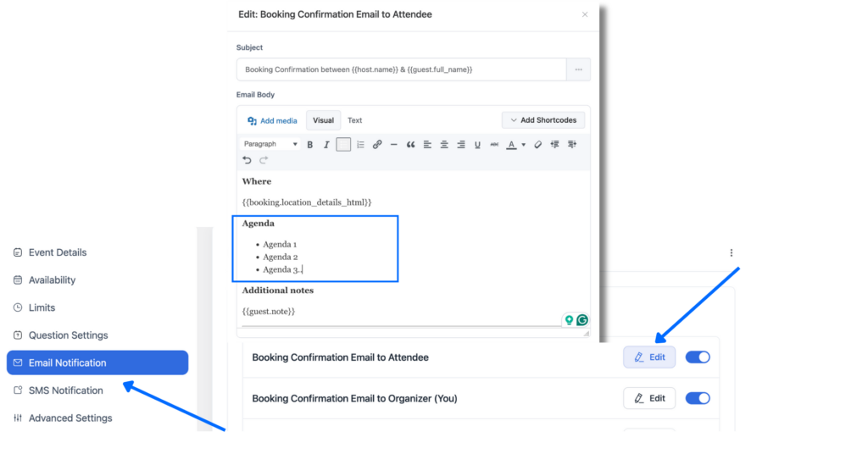Open subject shortcode options (three dots)
The width and height of the screenshot is (868, 454).
[578, 69]
